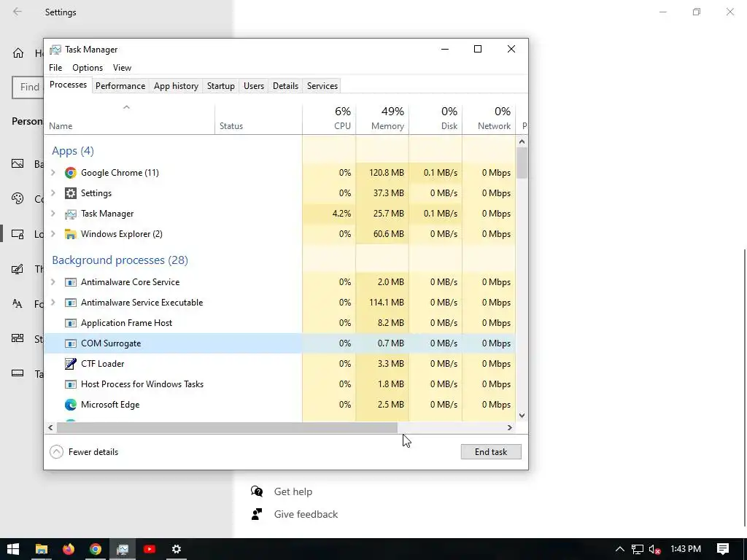Click the Fonts sidebar icon
This screenshot has width=747, height=560.
(18, 304)
